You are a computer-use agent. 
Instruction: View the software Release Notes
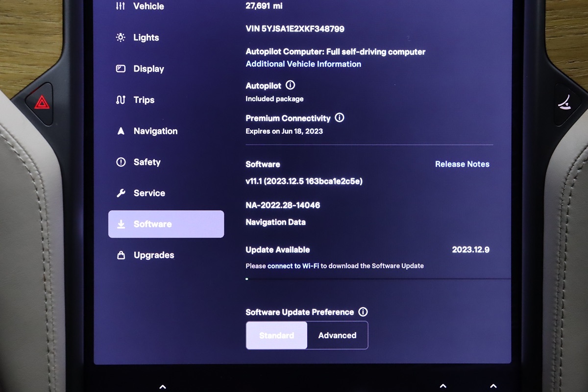tap(462, 164)
